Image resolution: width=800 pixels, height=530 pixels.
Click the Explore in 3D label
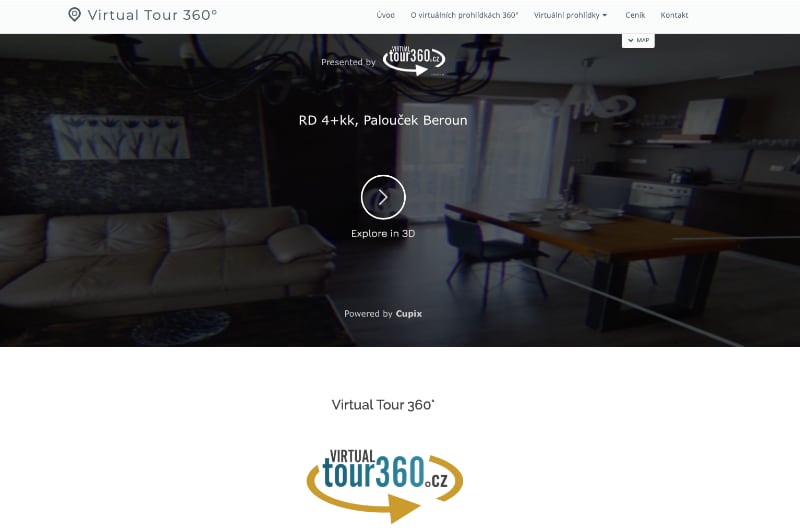point(383,234)
